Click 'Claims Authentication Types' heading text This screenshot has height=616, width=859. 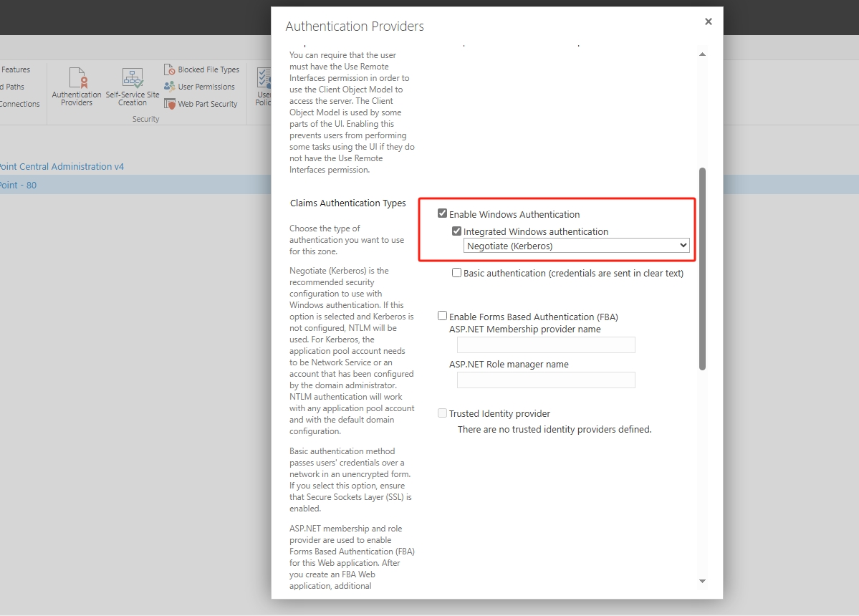tap(348, 203)
